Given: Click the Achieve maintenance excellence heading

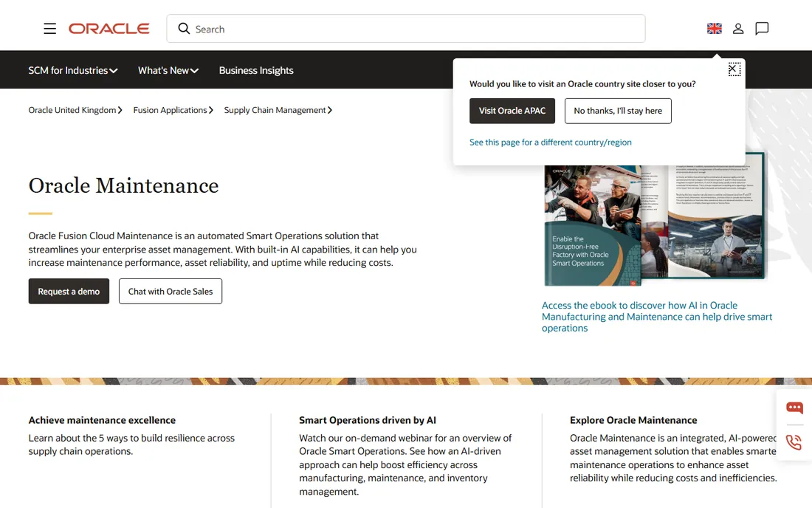Looking at the screenshot, I should coord(102,420).
